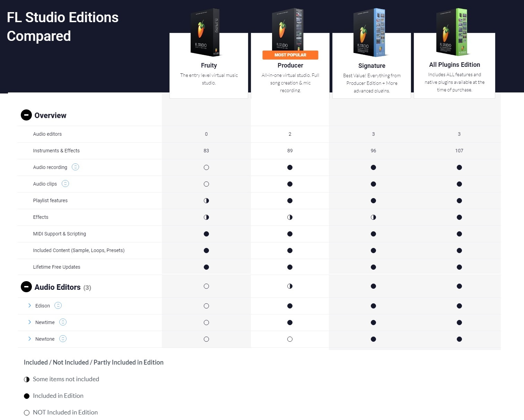
Task: Expand the Newtone row chevron
Action: point(29,339)
